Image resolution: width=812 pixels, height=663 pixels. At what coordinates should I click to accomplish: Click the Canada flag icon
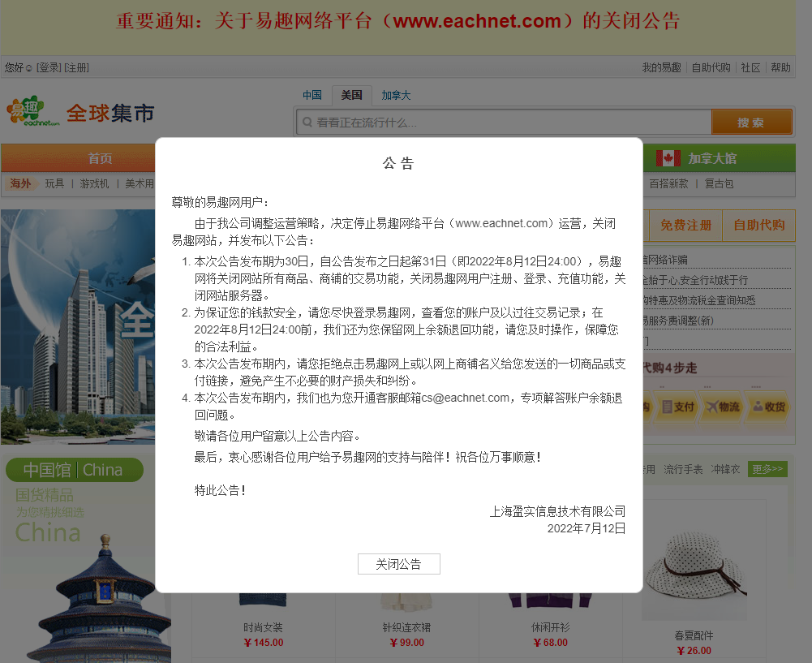(668, 158)
